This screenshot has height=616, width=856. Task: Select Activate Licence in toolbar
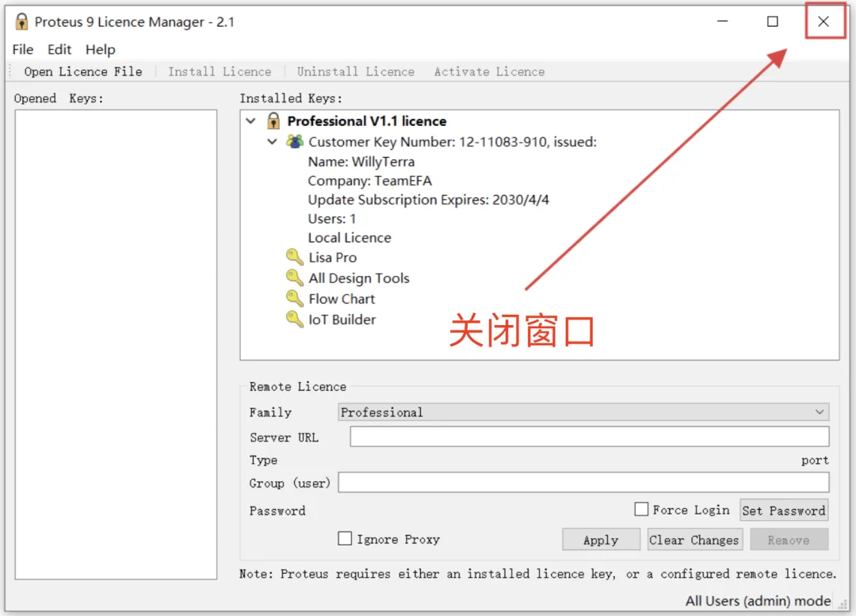489,71
